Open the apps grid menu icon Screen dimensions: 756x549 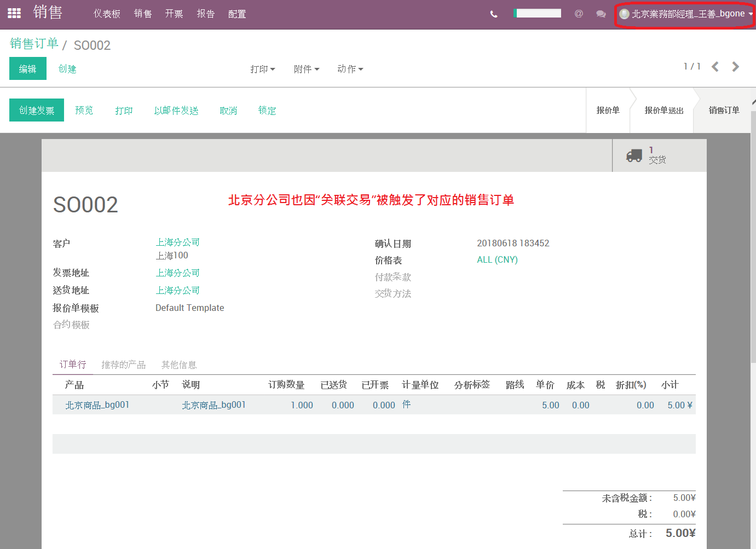(x=14, y=13)
